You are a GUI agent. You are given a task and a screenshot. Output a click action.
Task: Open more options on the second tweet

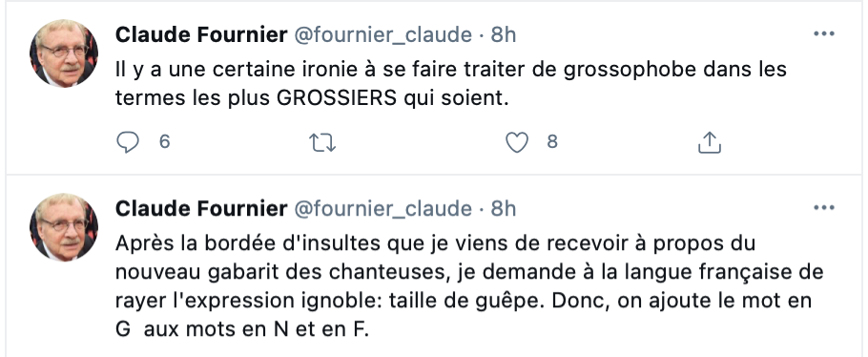point(824,208)
